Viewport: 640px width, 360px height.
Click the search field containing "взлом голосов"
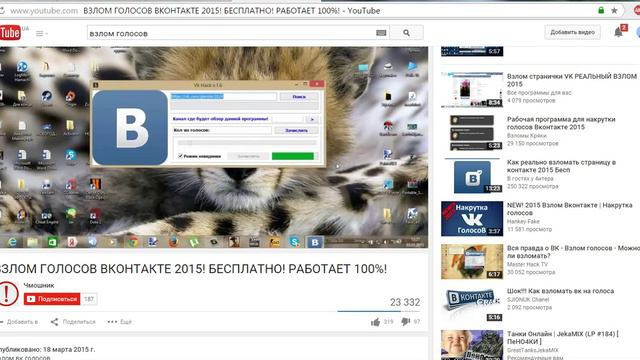[x=231, y=33]
